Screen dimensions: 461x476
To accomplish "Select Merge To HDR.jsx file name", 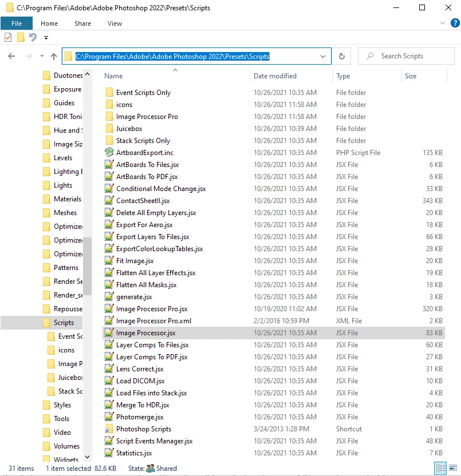I will click(x=143, y=405).
